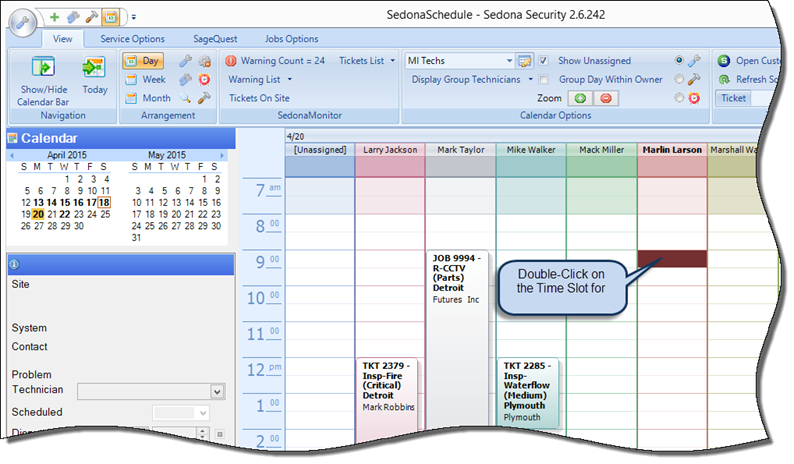Select the radio button beside Calendar Options alarm clock
This screenshot has height=464, width=794.
point(679,98)
